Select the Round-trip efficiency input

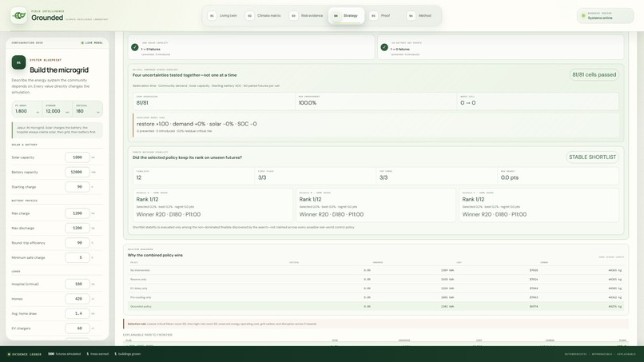tap(78, 243)
